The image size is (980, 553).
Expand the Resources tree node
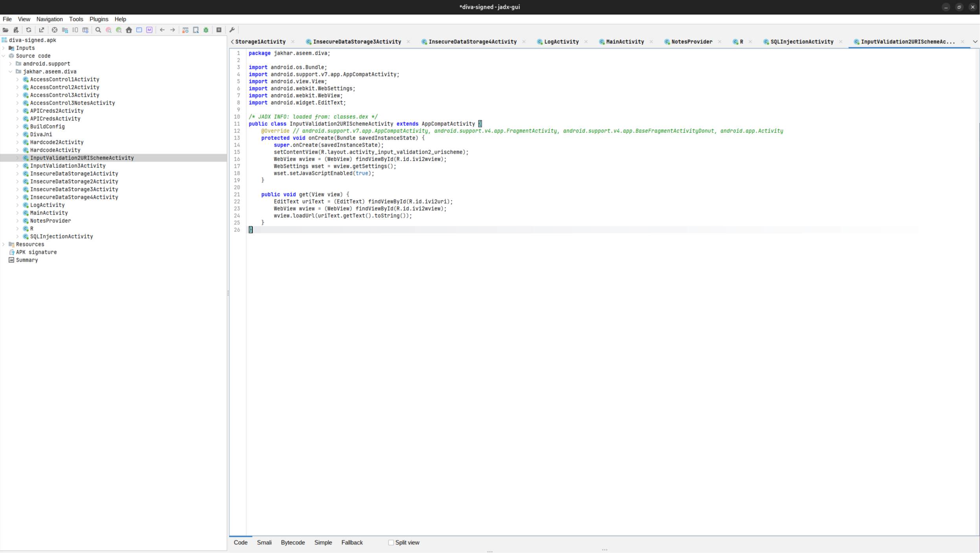4,244
